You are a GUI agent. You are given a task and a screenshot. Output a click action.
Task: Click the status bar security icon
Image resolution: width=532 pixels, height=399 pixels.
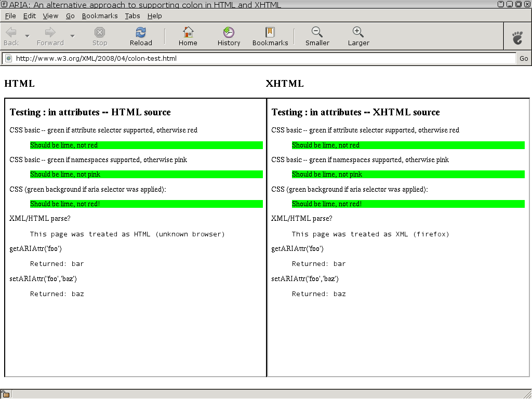[5, 394]
